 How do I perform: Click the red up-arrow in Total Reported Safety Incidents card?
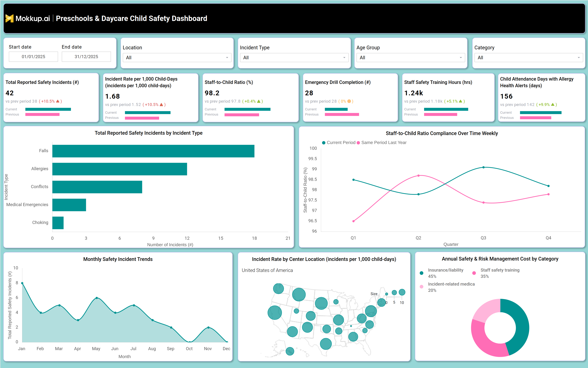[58, 101]
